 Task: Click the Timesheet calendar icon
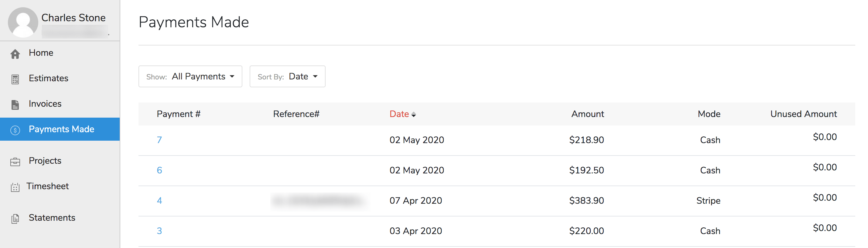(15, 187)
